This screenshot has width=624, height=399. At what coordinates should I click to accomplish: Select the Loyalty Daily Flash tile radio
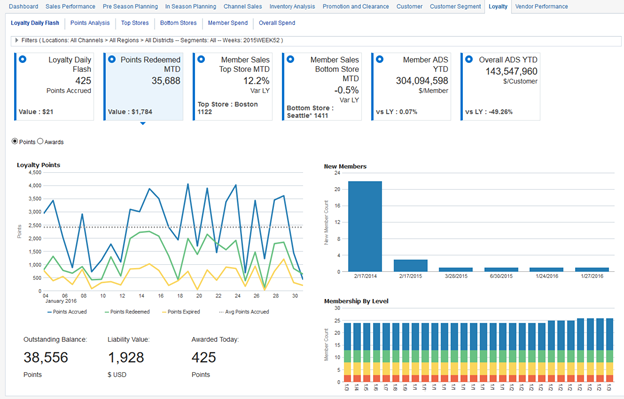(23, 59)
